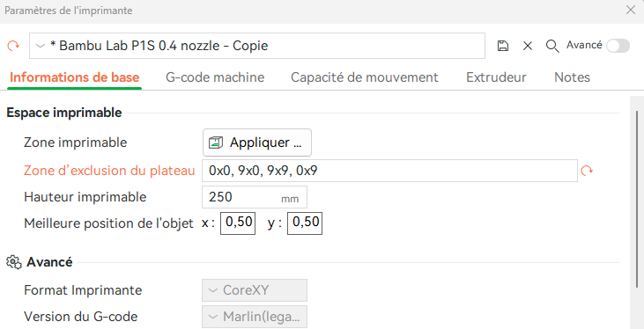Click the save preset floppy disk icon
644x329 pixels.
503,46
